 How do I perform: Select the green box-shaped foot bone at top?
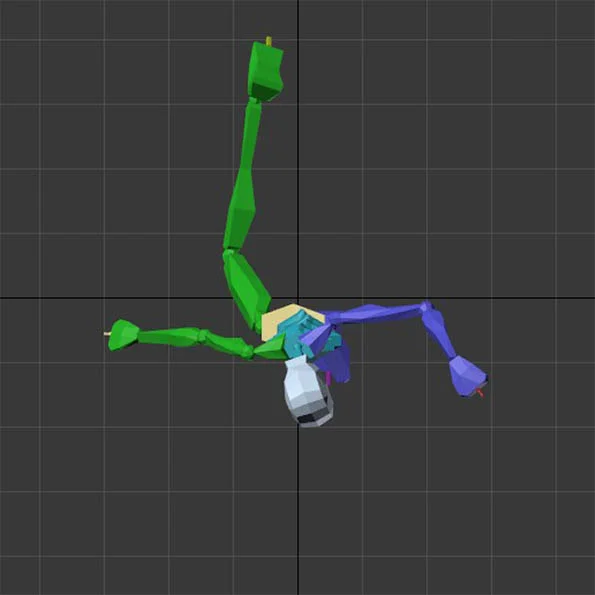[x=267, y=71]
